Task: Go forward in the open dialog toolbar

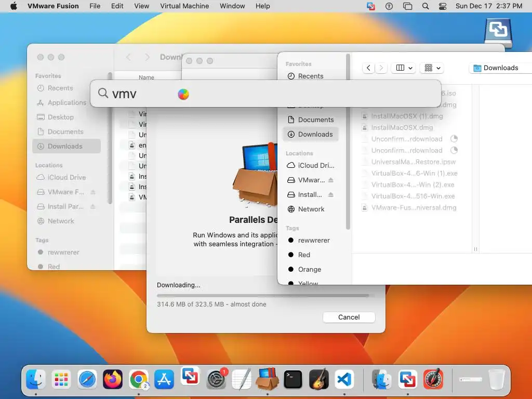Action: [381, 68]
